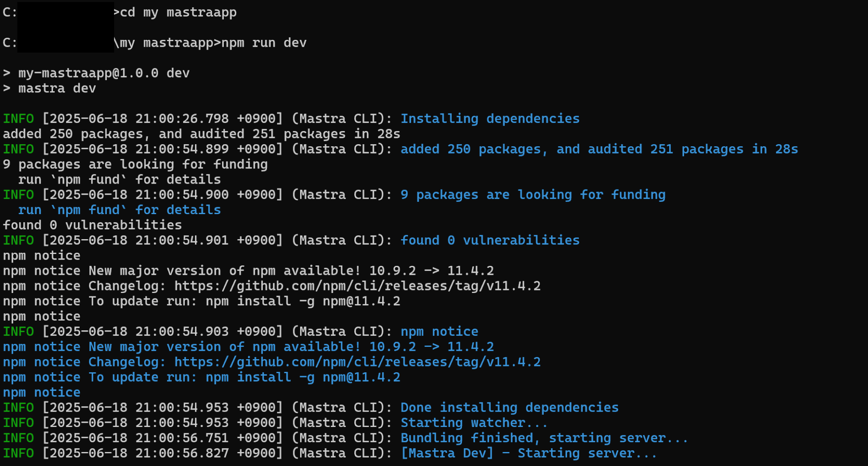Click timestamp '21:00:54.901 +0900'
The width and height of the screenshot is (868, 466).
(206, 240)
